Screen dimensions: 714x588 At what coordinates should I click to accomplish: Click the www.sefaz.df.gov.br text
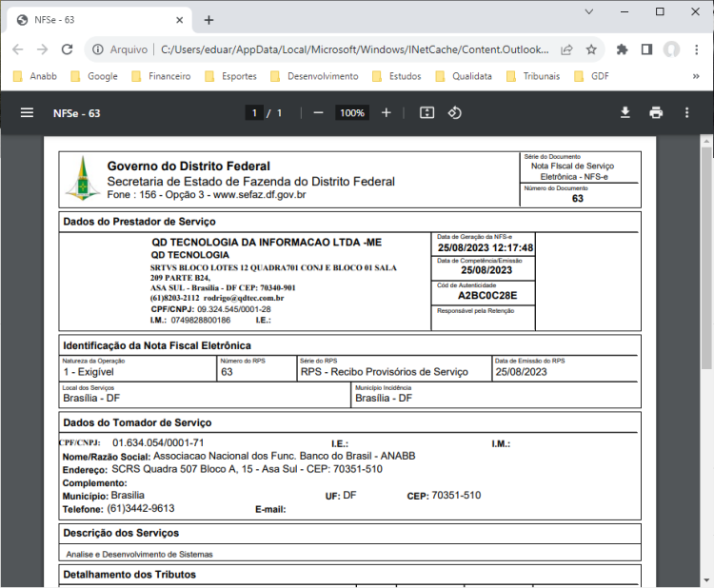[x=260, y=195]
